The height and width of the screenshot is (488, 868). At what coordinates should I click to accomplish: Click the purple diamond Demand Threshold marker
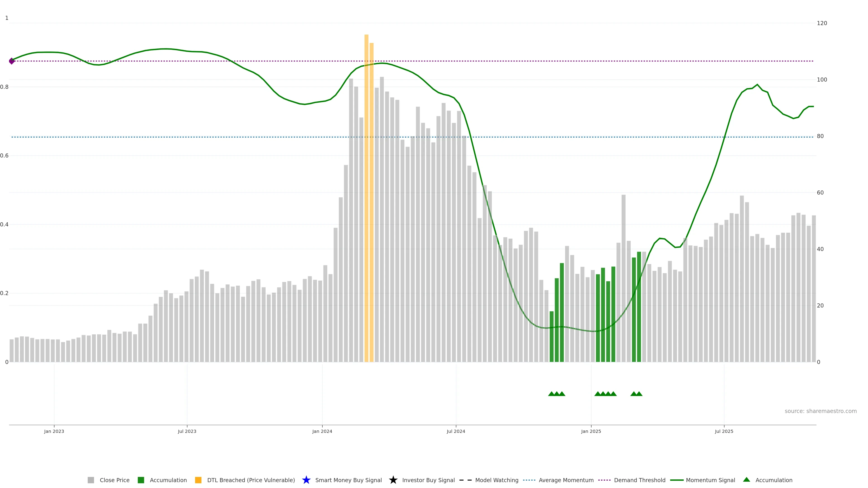(12, 61)
